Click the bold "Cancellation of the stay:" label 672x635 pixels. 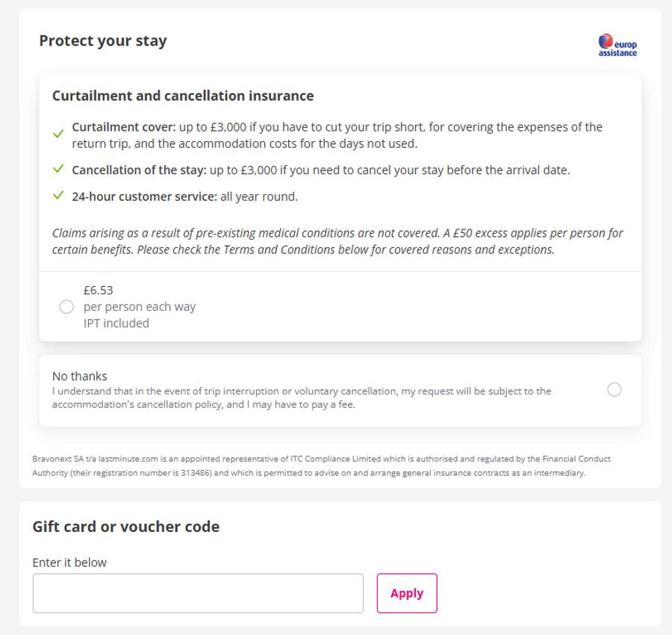coord(139,170)
